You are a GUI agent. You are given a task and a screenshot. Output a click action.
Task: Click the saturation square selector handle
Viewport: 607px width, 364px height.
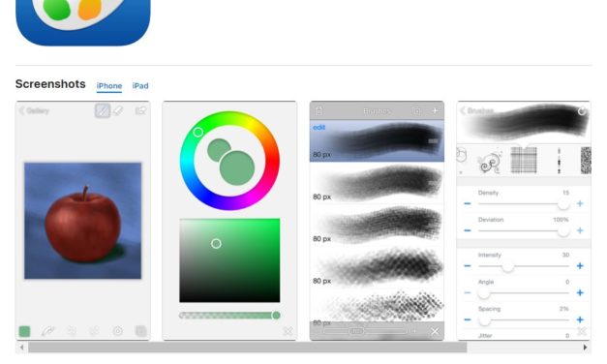pyautogui.click(x=217, y=244)
